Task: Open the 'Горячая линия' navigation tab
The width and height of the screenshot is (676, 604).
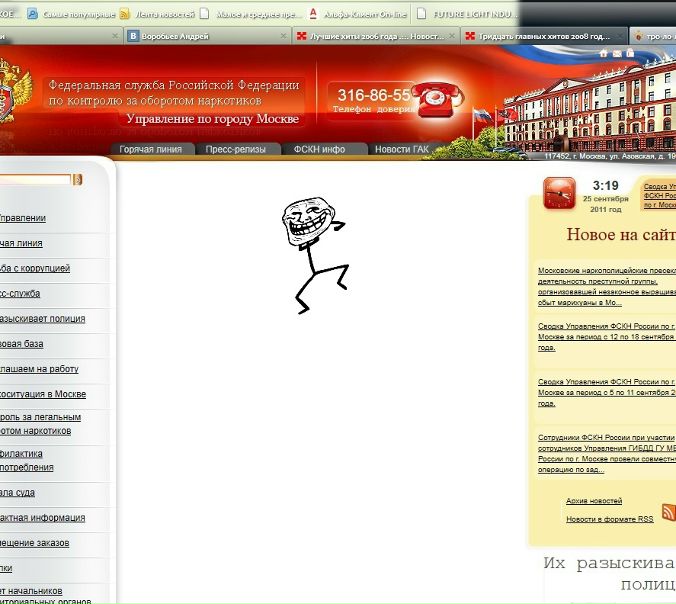Action: (x=150, y=149)
